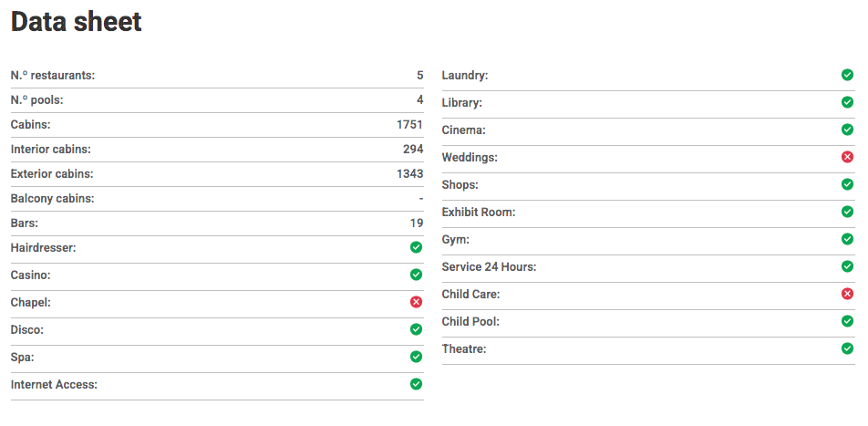The image size is (868, 426).
Task: Click the green check icon beside Hairdresser
Action: pyautogui.click(x=416, y=247)
